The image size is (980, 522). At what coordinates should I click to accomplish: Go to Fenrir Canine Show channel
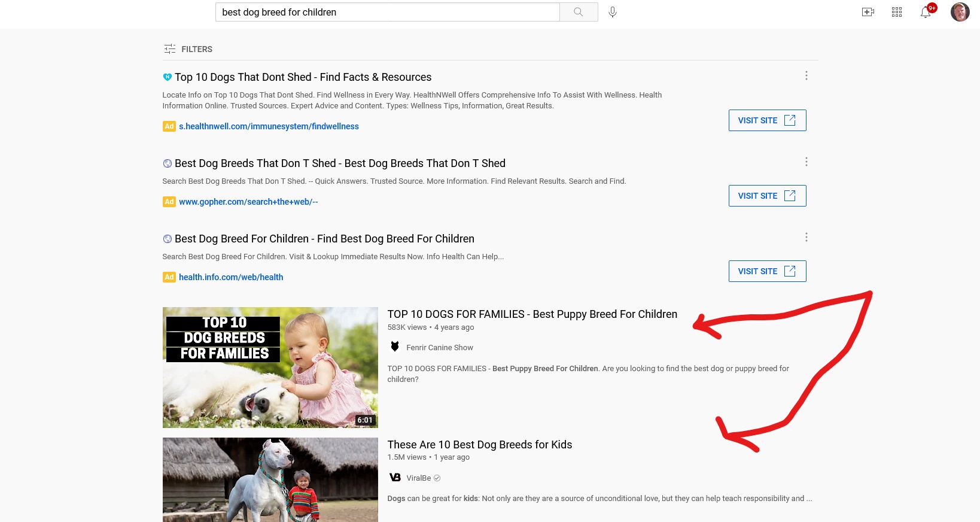pos(440,348)
